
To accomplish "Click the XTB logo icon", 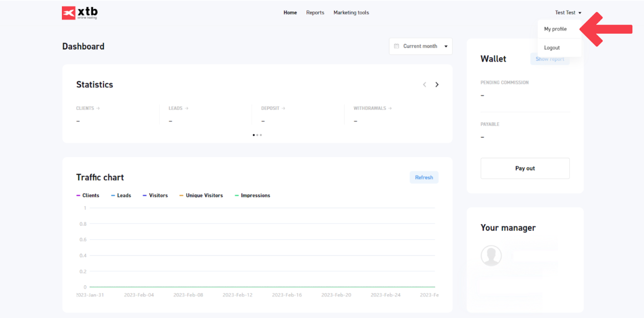I will coord(69,13).
